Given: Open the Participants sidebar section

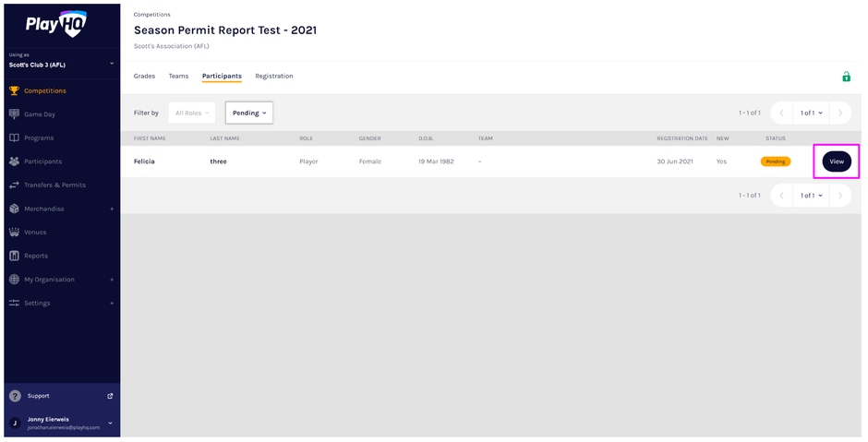Looking at the screenshot, I should coord(42,161).
